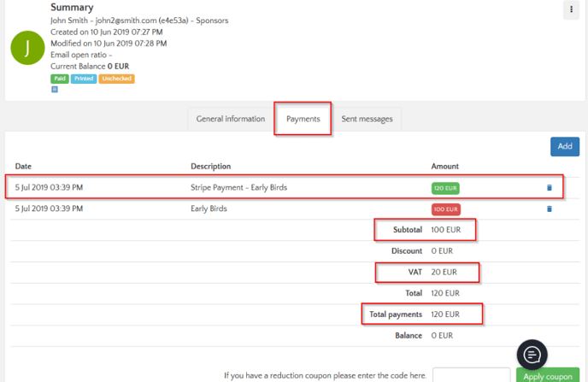
Task: Click the Apply coupon button
Action: (x=548, y=376)
